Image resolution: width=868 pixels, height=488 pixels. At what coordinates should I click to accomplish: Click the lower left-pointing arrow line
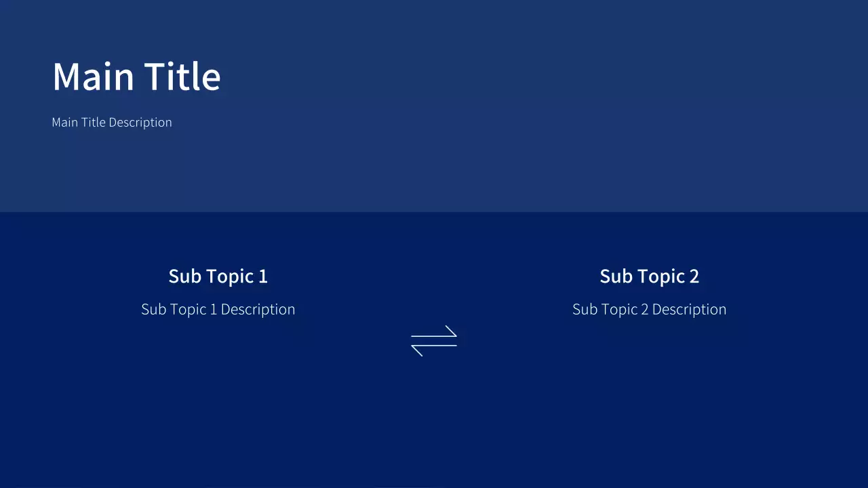tap(435, 346)
